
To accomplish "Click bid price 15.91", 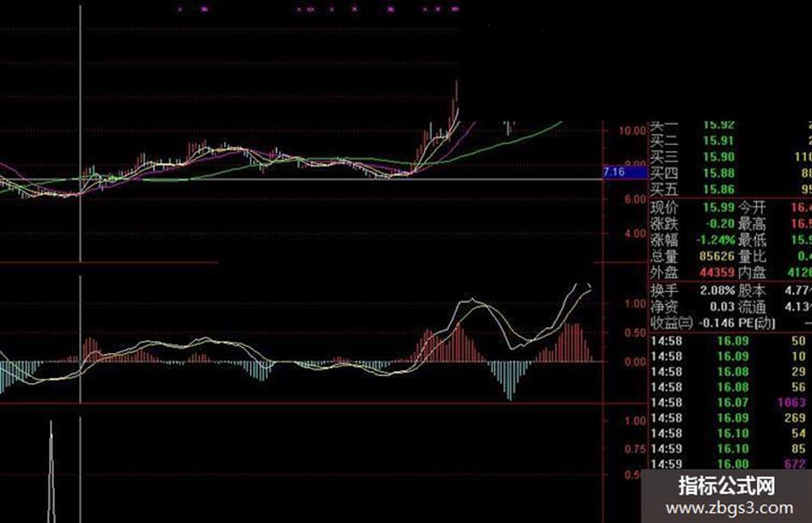I will tap(719, 141).
